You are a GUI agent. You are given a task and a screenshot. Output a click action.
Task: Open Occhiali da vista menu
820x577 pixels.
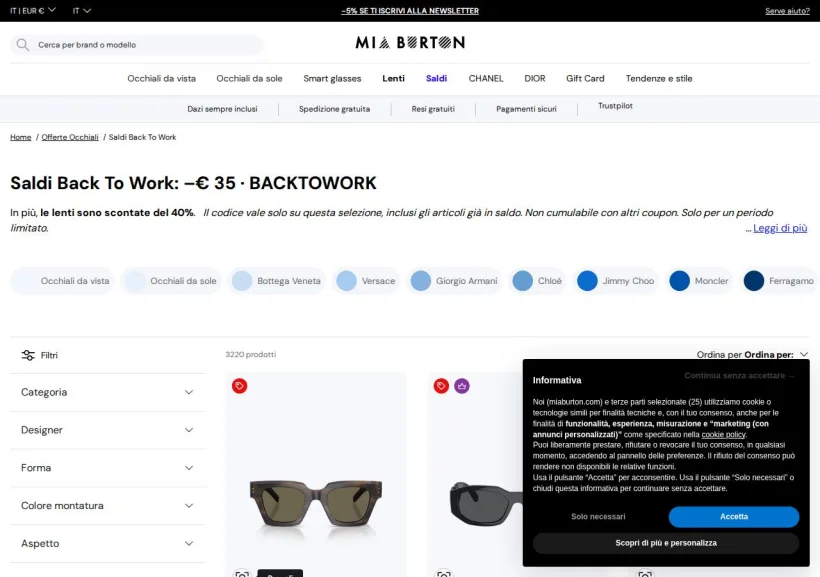click(x=162, y=78)
